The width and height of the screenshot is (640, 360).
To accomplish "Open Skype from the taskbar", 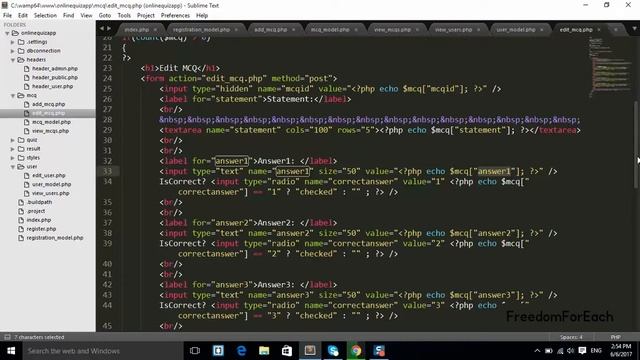I will pos(333,351).
